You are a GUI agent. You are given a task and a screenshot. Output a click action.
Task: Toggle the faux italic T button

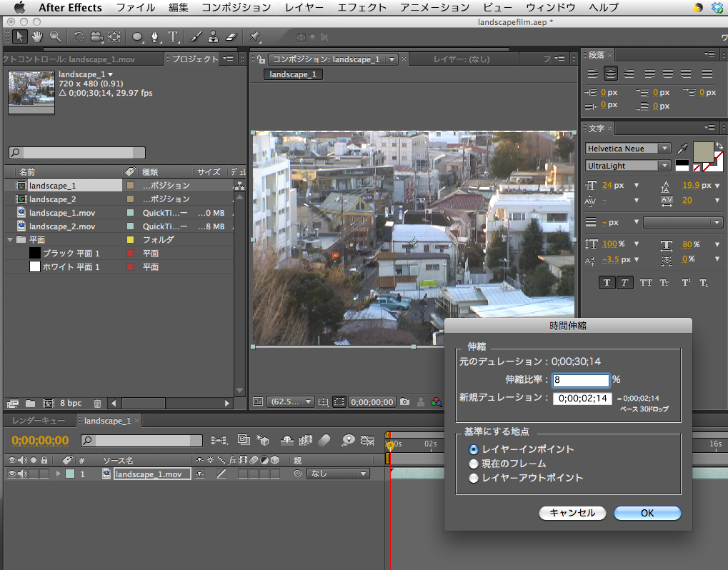pos(625,282)
